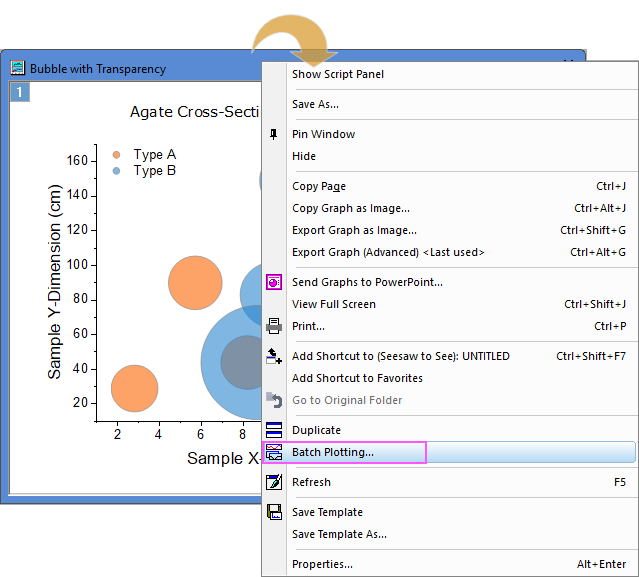Click graph window icon in title bar
This screenshot has height=577, width=639.
18,69
